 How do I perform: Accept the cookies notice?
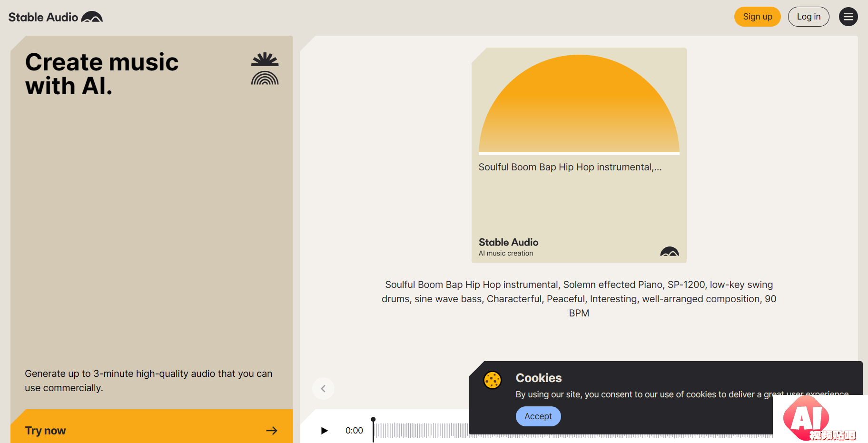[x=538, y=416]
